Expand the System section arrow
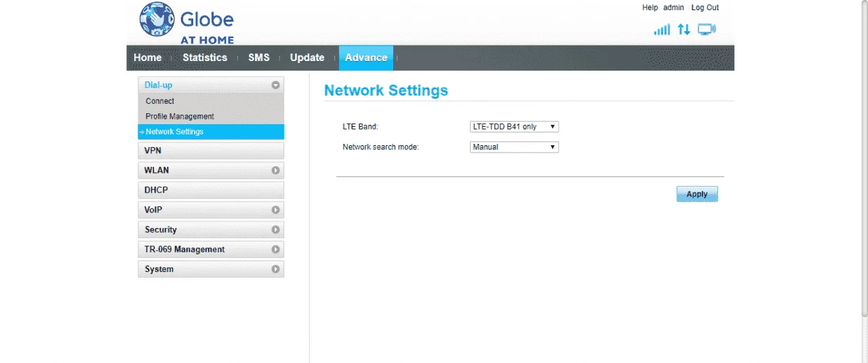 pos(276,269)
